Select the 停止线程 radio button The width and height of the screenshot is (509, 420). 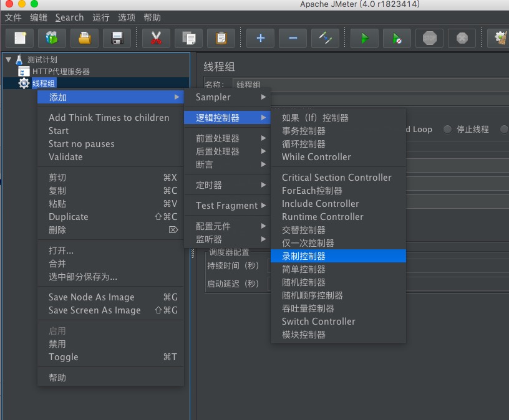coord(447,129)
